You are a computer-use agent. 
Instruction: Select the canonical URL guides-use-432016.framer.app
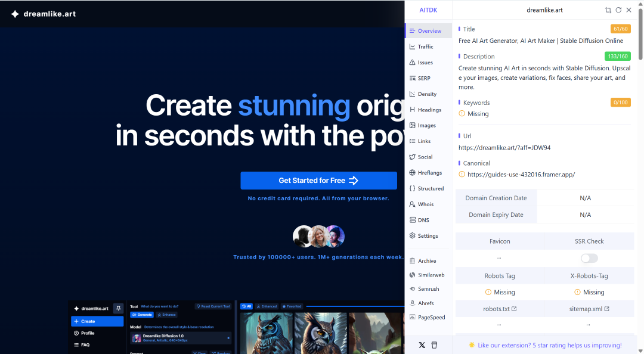click(521, 175)
